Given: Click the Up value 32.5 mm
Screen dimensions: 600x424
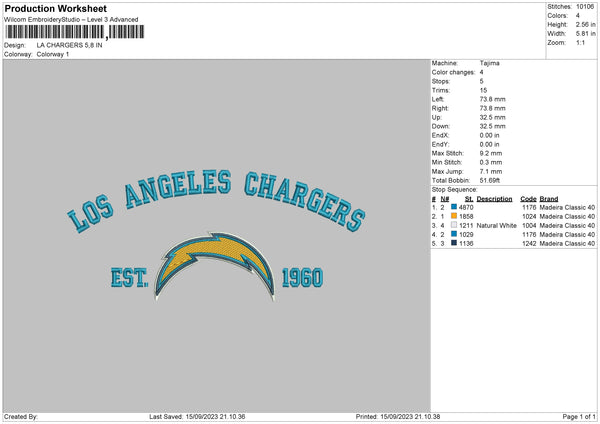Looking at the screenshot, I should [x=492, y=117].
